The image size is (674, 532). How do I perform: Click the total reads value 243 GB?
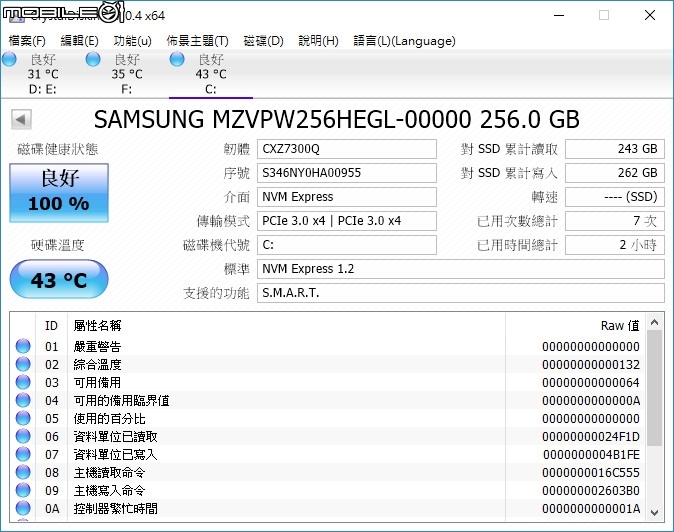[x=615, y=149]
